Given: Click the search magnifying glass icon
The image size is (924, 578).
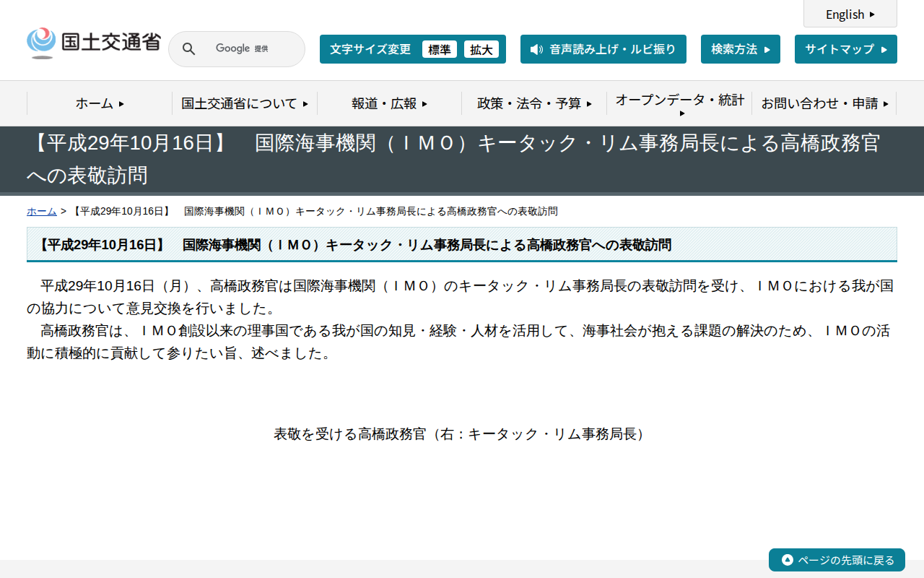Looking at the screenshot, I should tap(188, 48).
